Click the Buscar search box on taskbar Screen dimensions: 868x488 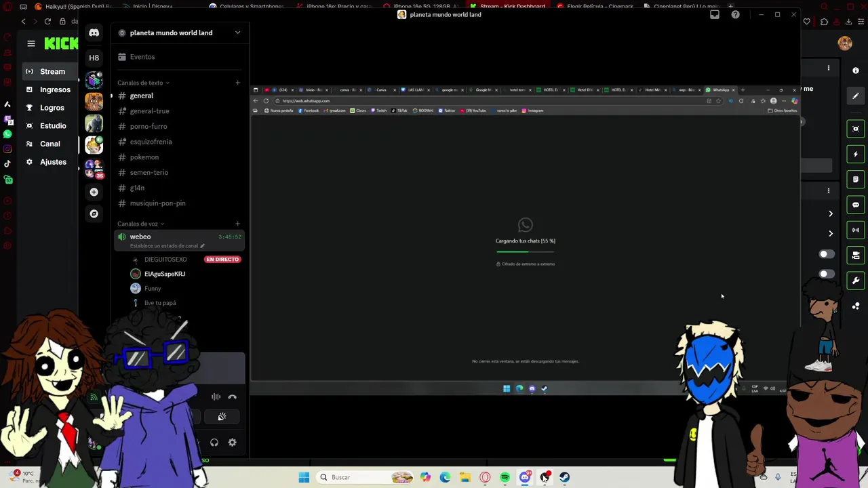pos(365,477)
